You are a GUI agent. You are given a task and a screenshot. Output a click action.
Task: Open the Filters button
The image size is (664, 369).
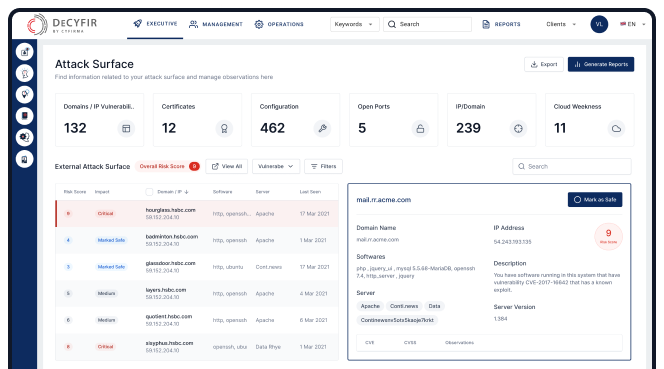coord(323,166)
